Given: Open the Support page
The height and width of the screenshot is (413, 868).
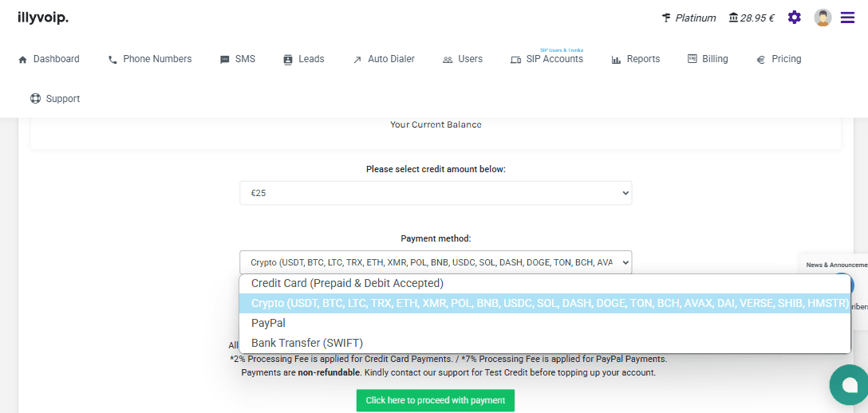Looking at the screenshot, I should pyautogui.click(x=55, y=99).
